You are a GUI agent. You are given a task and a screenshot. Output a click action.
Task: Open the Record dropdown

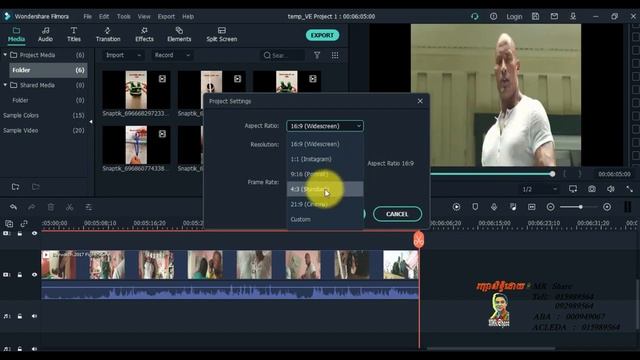[x=171, y=55]
